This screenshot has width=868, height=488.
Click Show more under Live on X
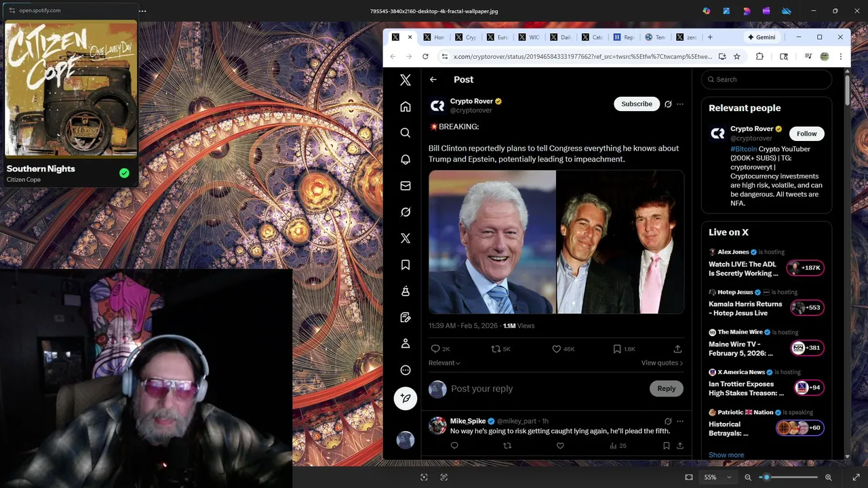[x=726, y=455]
